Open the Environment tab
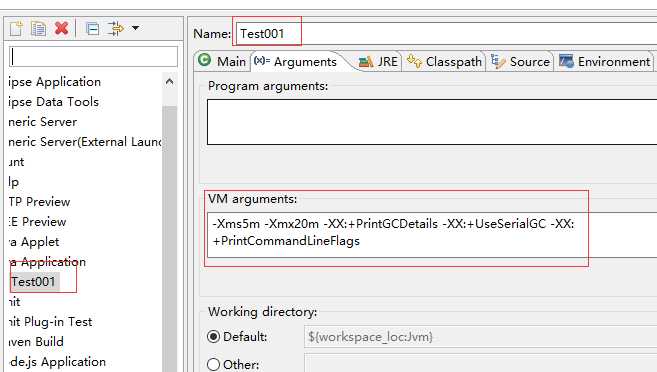Image resolution: width=657 pixels, height=372 pixels. 604,62
